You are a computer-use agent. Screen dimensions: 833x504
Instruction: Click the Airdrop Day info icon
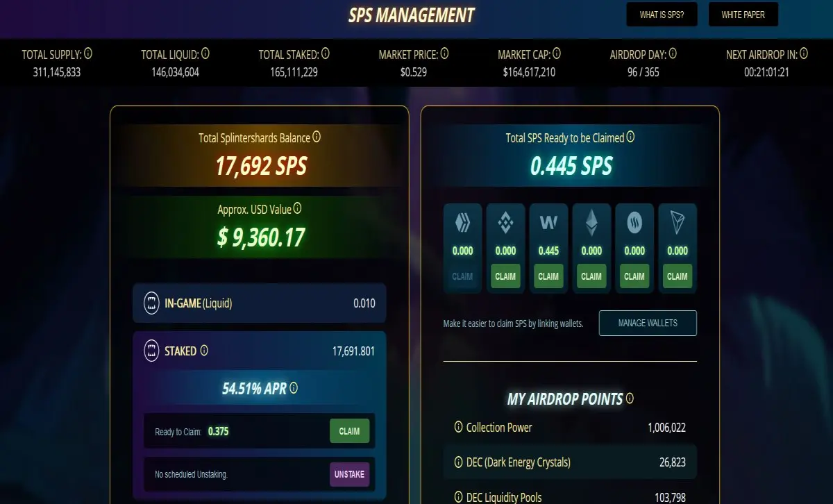pyautogui.click(x=673, y=53)
